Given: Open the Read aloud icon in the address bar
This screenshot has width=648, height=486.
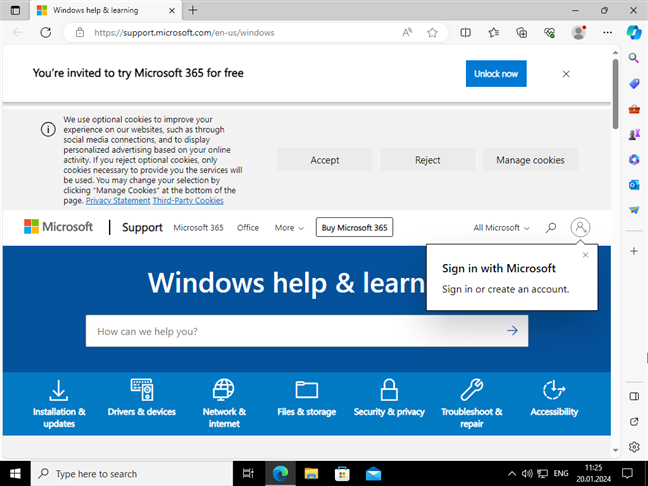Looking at the screenshot, I should click(x=407, y=33).
